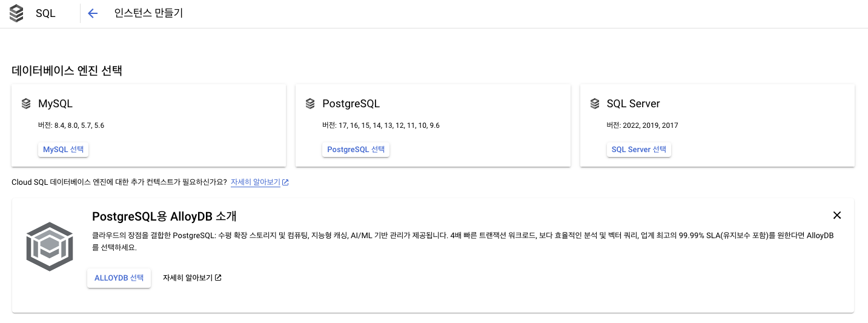Click the SQL title text in header

click(x=45, y=13)
